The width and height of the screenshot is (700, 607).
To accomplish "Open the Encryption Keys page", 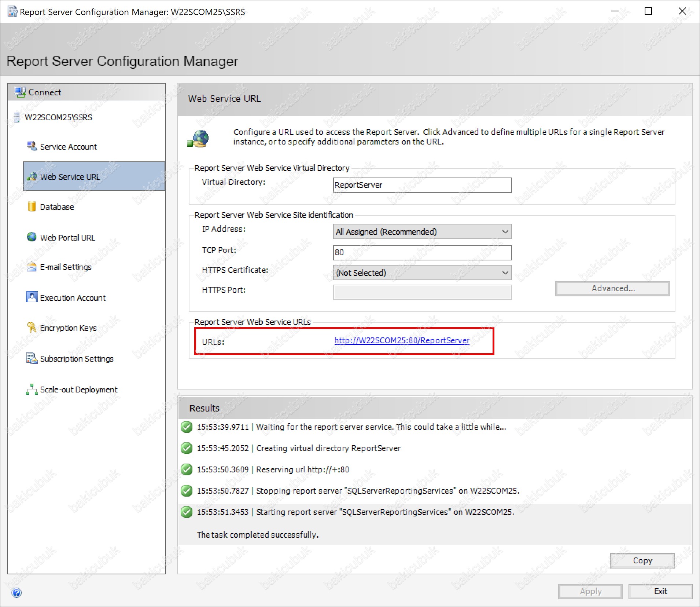I will [x=69, y=328].
